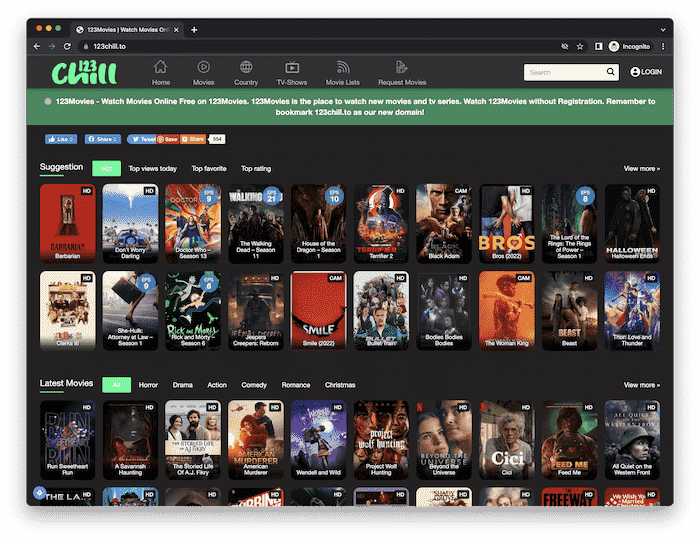This screenshot has width=700, height=541.
Task: Open the Don't Worry Darling poster
Action: 130,224
